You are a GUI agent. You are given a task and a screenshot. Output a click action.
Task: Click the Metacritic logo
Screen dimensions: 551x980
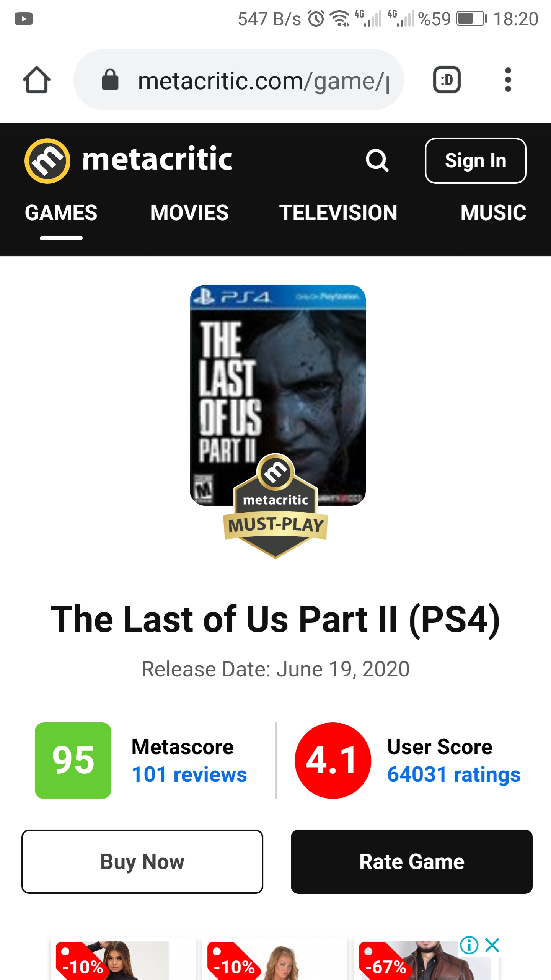(129, 160)
